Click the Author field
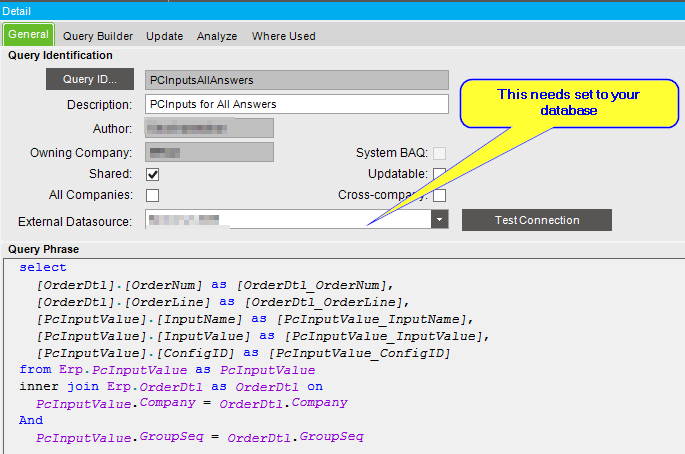The width and height of the screenshot is (685, 454). 209,128
